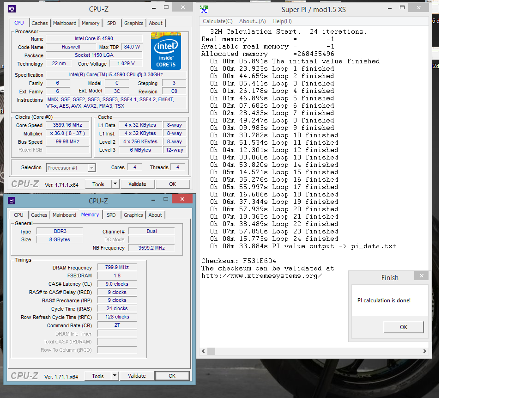Switch to Caches tab in top CPU-Z window

40,23
